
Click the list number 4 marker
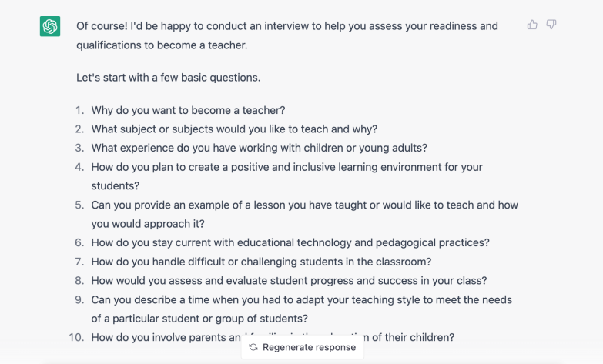click(79, 167)
